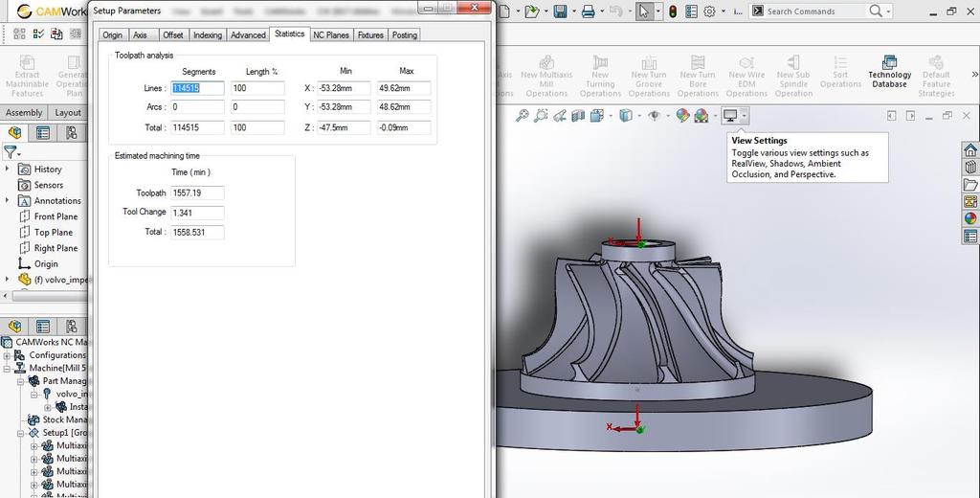Click the Arcs Segments field
The image size is (980, 498).
197,107
